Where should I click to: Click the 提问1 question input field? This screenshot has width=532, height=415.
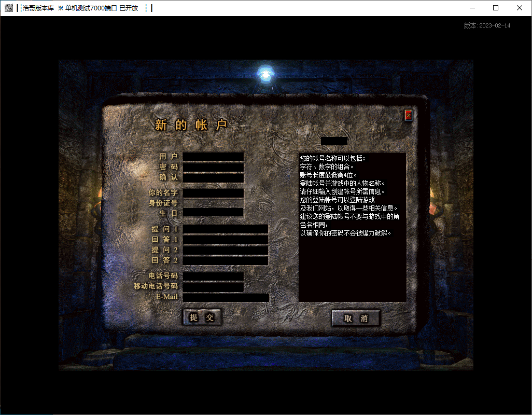click(x=225, y=229)
